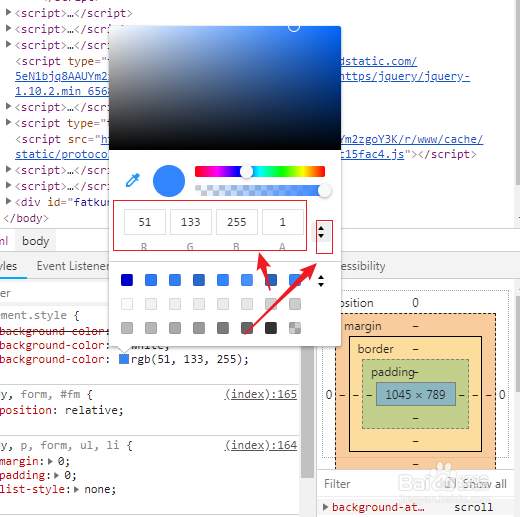Toggle color format with RGBA arrows
The height and width of the screenshot is (517, 520).
321,232
